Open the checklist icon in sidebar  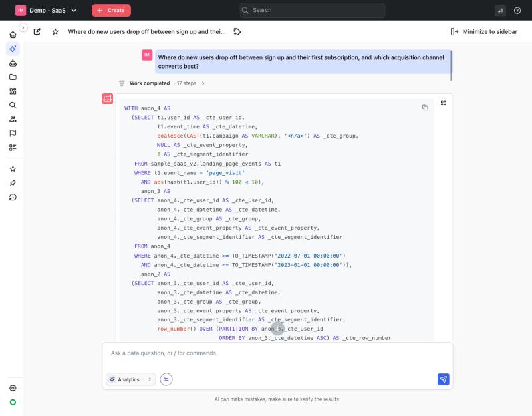click(x=13, y=148)
